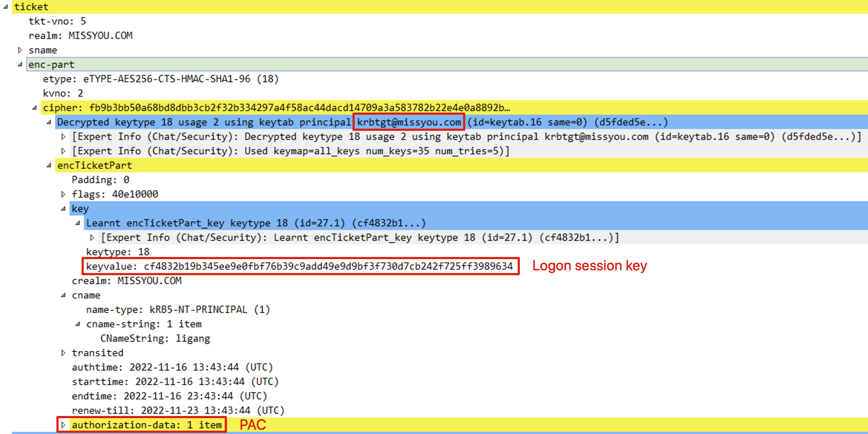The image size is (868, 434).
Task: Select the etype AES256 row
Action: coord(160,79)
